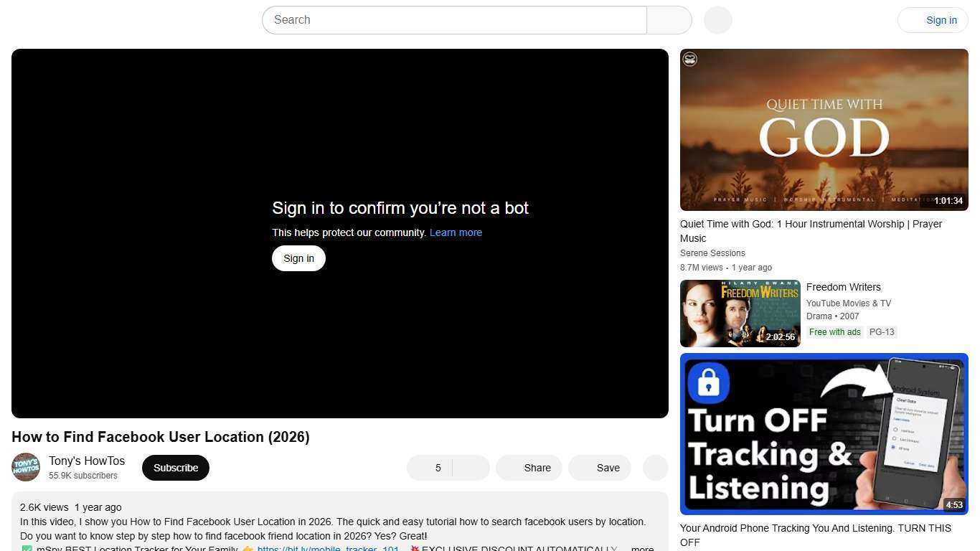Subscribe to Tony's HowTos
Screen dimensions: 980x551
pyautogui.click(x=175, y=467)
